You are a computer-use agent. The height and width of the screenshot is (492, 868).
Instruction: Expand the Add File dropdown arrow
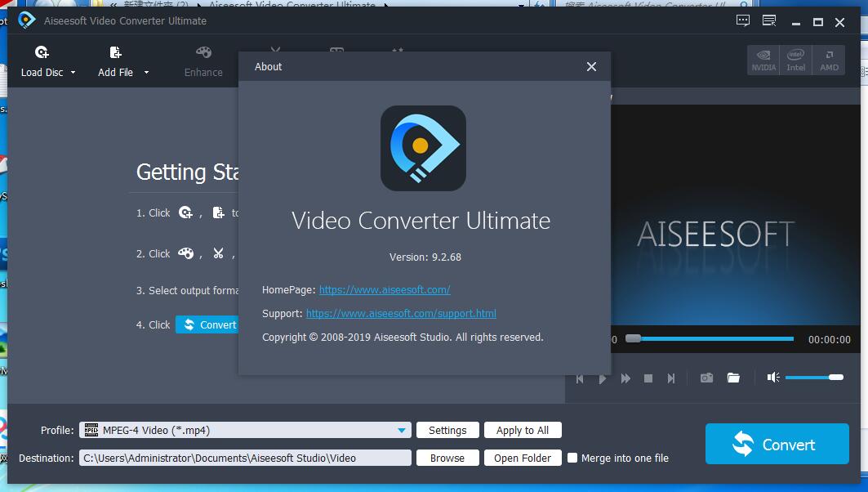pos(146,73)
